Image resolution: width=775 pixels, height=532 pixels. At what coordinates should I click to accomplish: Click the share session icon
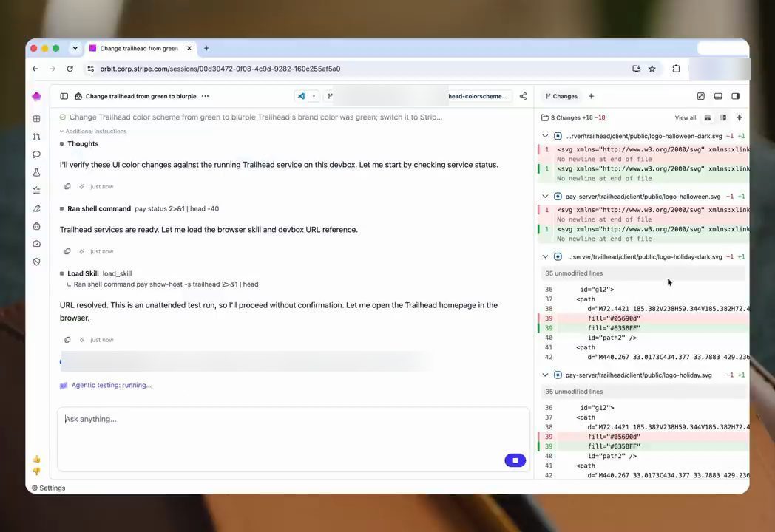[x=523, y=96]
